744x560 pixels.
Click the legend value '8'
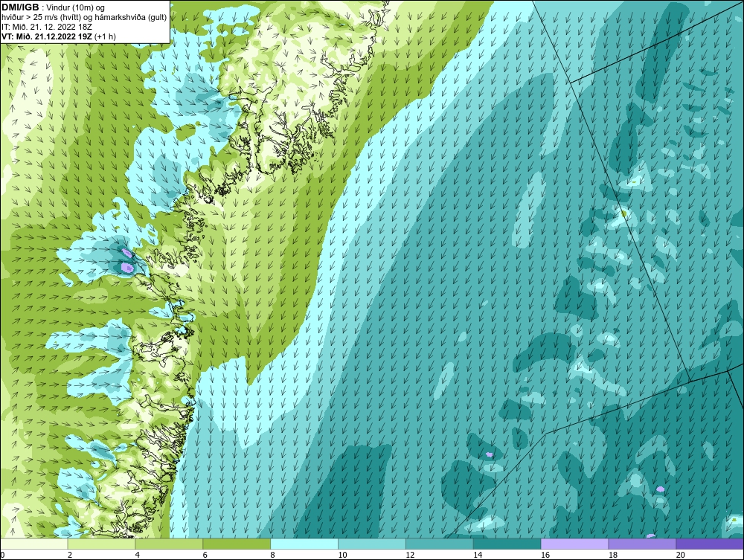point(273,555)
